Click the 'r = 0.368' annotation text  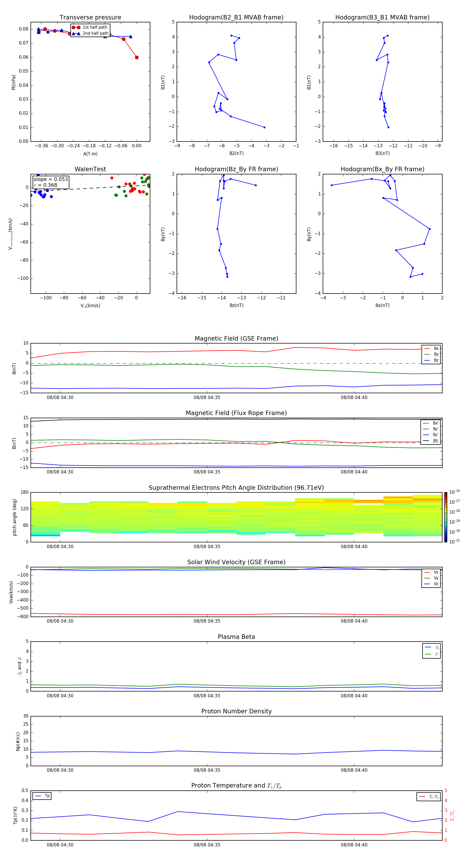(x=45, y=185)
